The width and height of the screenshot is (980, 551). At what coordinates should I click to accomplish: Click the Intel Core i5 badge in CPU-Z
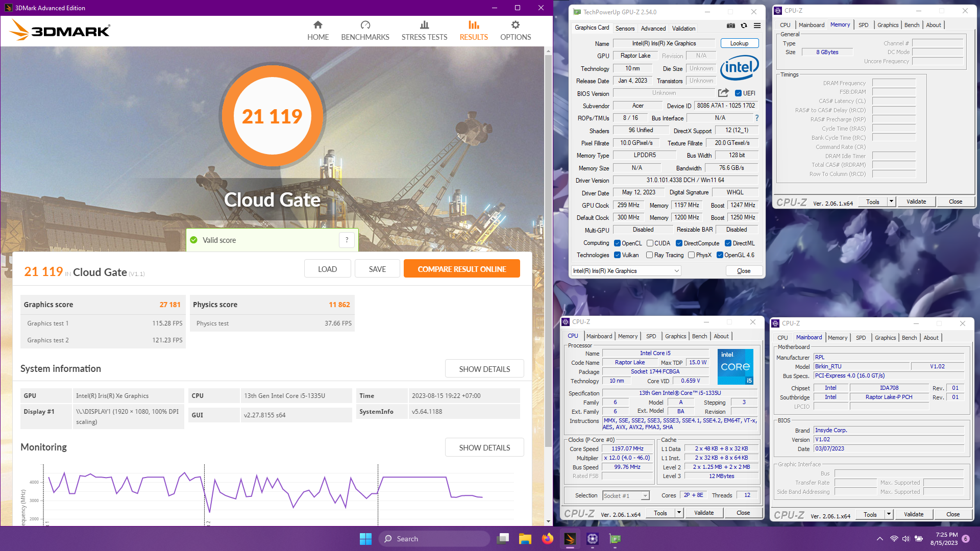[736, 366]
